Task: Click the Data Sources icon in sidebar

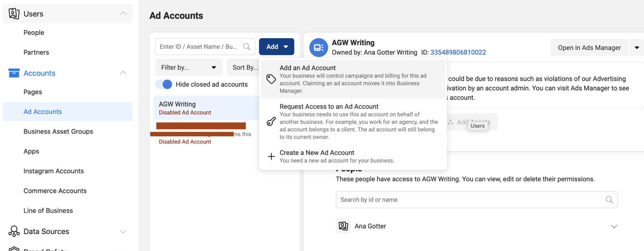Action: point(14,231)
